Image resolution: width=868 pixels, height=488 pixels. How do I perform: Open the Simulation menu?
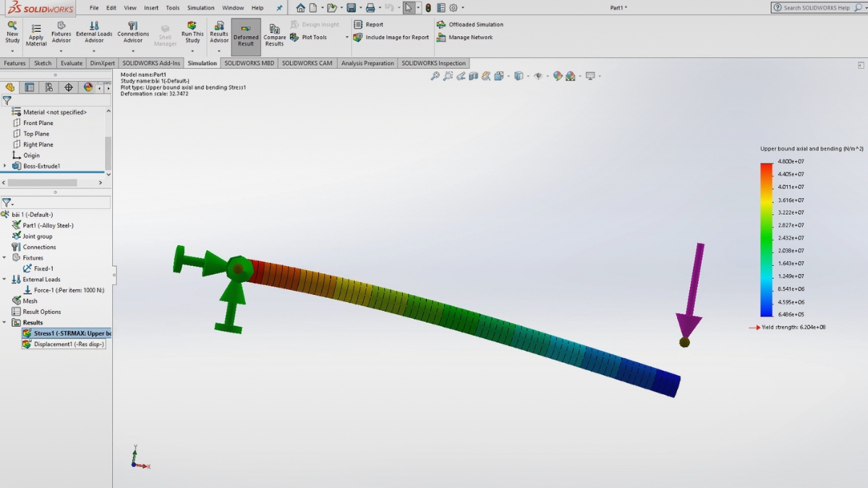pyautogui.click(x=200, y=8)
